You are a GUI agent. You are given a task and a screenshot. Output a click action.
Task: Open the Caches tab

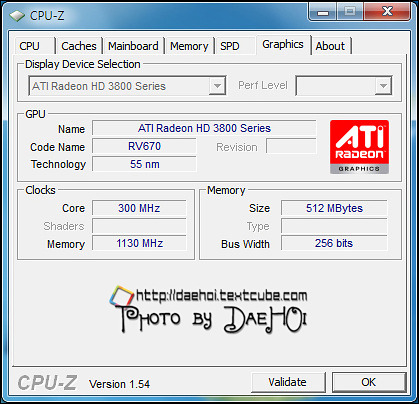tap(79, 46)
